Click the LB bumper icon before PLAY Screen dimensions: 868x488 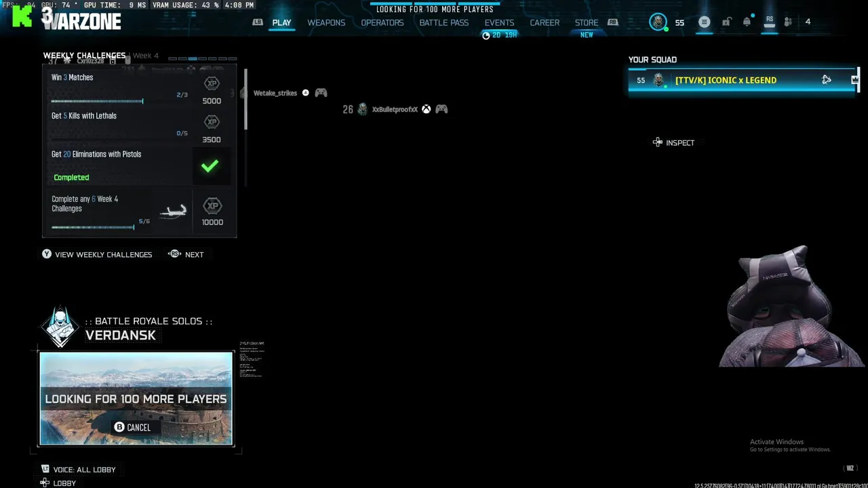click(x=258, y=22)
